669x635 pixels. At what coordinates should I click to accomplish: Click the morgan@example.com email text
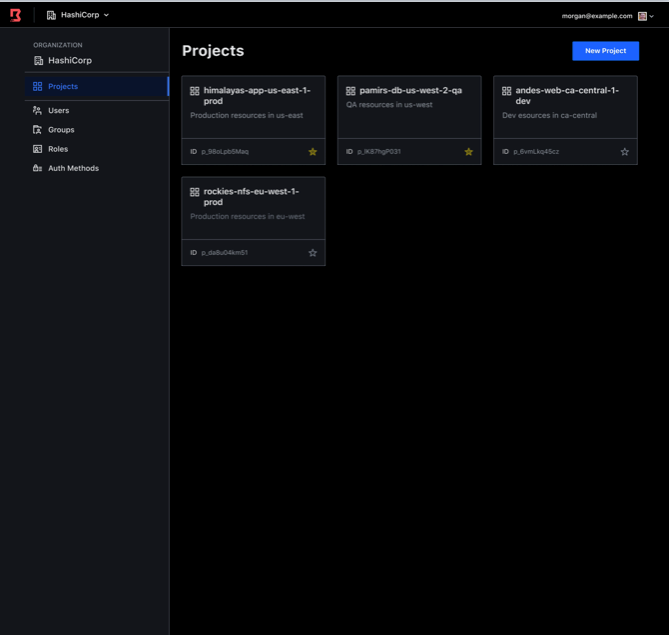(x=597, y=16)
